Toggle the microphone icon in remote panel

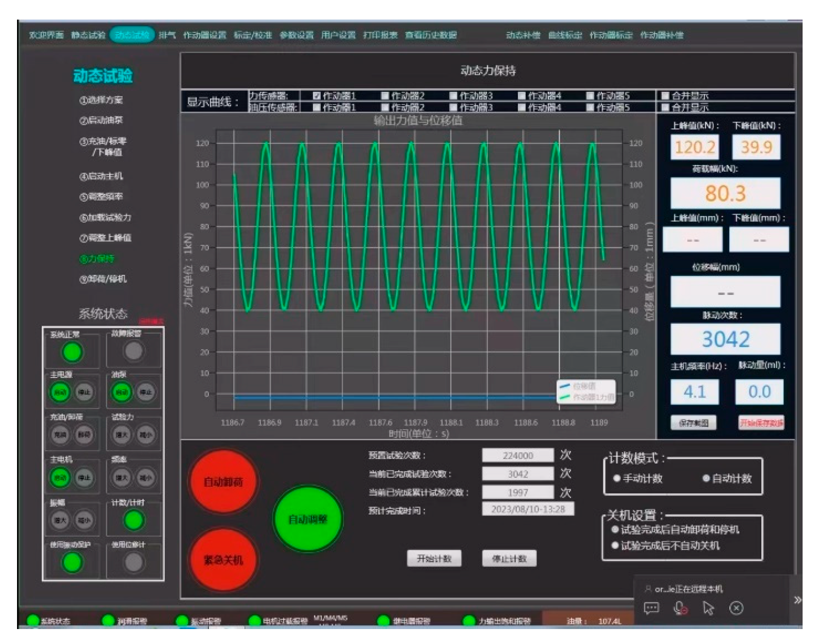pyautogui.click(x=680, y=608)
